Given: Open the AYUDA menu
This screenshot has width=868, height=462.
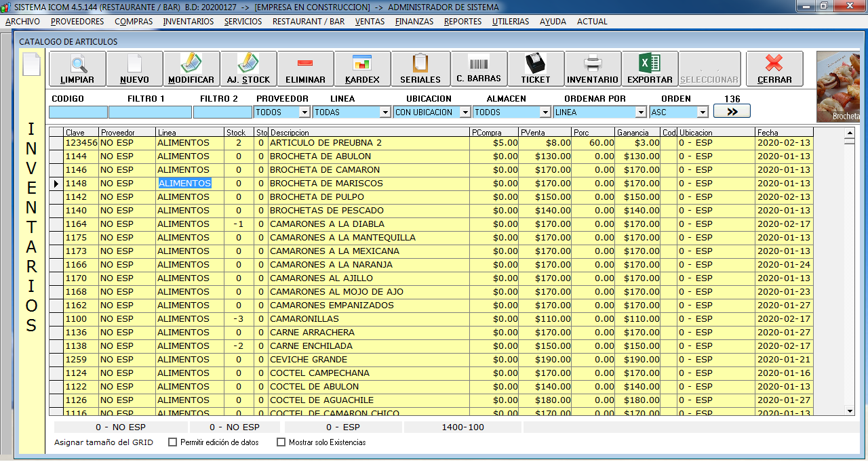Looking at the screenshot, I should [553, 22].
